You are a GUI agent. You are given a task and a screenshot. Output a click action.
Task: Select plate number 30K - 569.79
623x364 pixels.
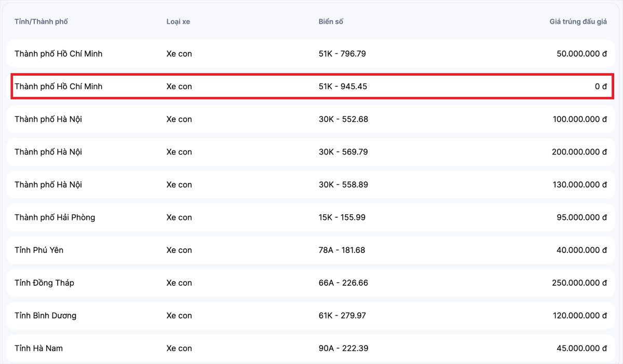(343, 152)
